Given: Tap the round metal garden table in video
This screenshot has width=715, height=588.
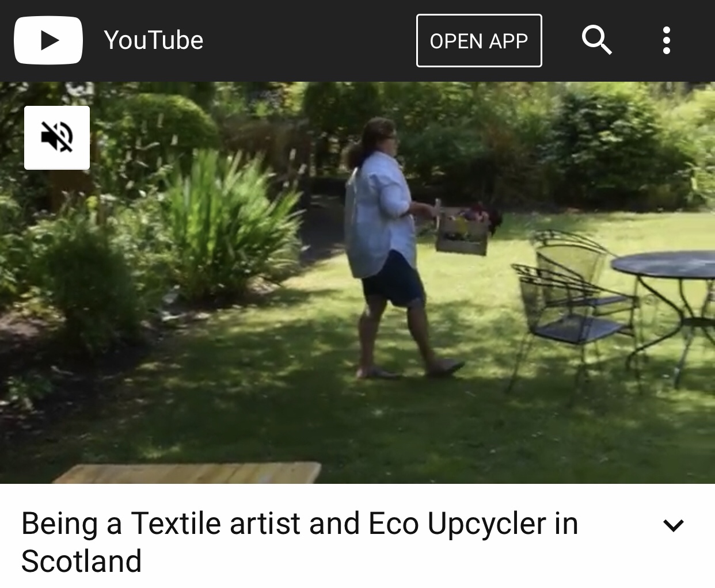Looking at the screenshot, I should pyautogui.click(x=668, y=299).
